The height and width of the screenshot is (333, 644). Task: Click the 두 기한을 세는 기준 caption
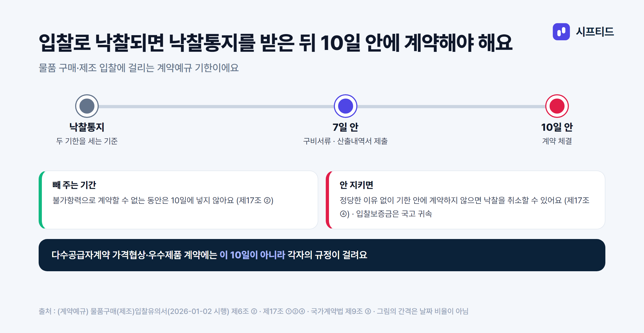87,141
